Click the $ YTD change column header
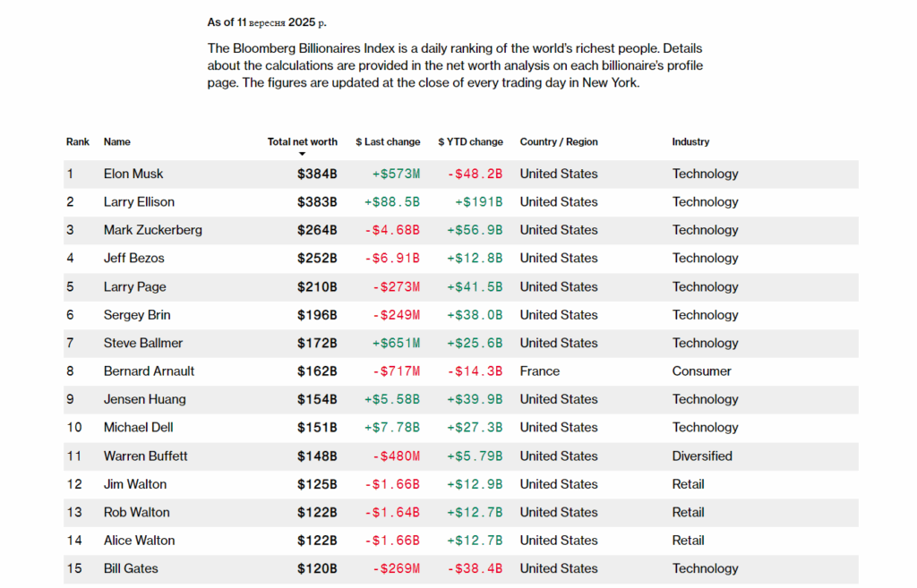Viewport: 917px width, 588px height. point(470,141)
